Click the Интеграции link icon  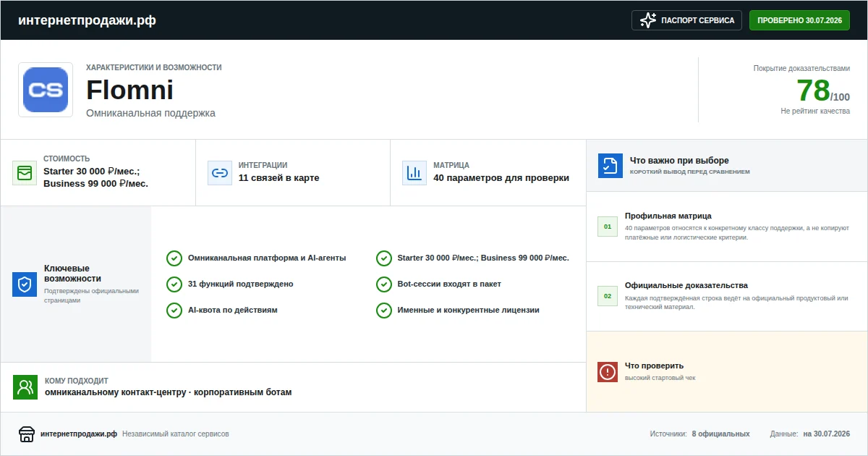(x=220, y=173)
